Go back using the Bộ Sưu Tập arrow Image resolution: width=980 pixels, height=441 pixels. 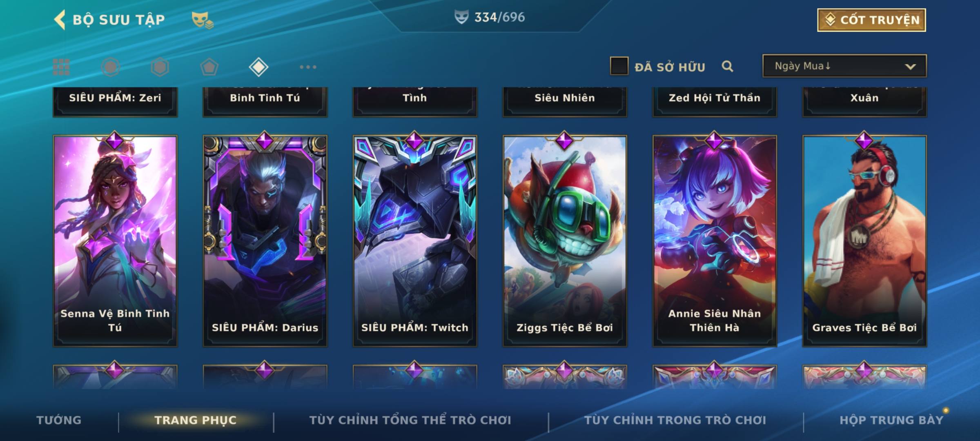pyautogui.click(x=60, y=20)
